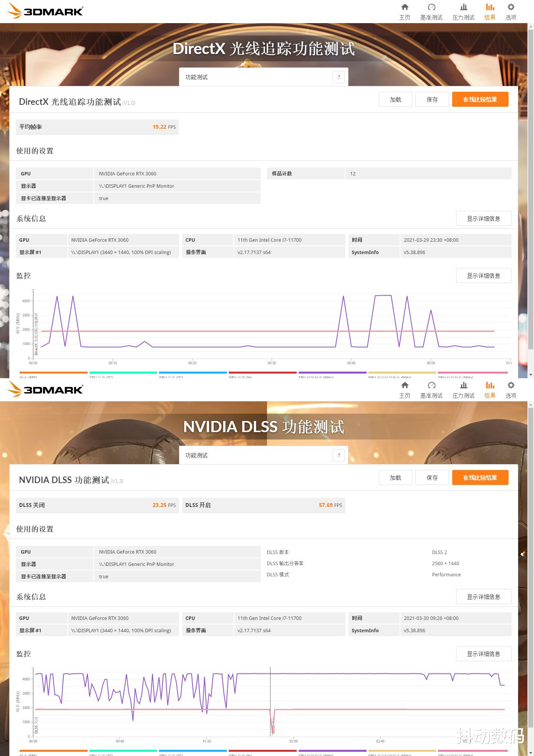Toggle yellow GPU memory clock legend bar in DLSS chart
This screenshot has width=534, height=756.
point(402,751)
